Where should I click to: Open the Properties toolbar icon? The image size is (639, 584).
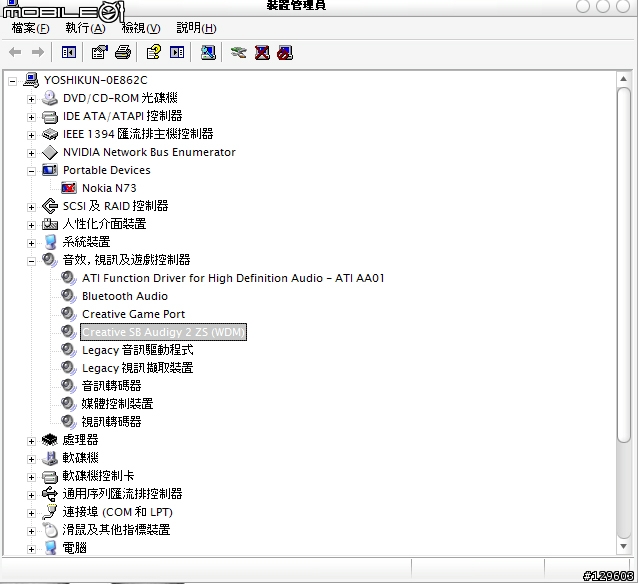pyautogui.click(x=99, y=52)
